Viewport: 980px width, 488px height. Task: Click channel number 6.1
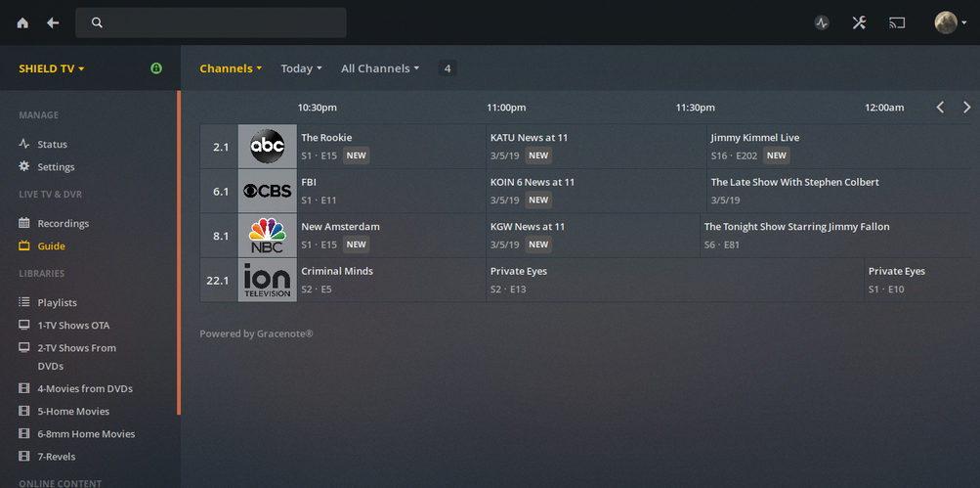pos(221,192)
